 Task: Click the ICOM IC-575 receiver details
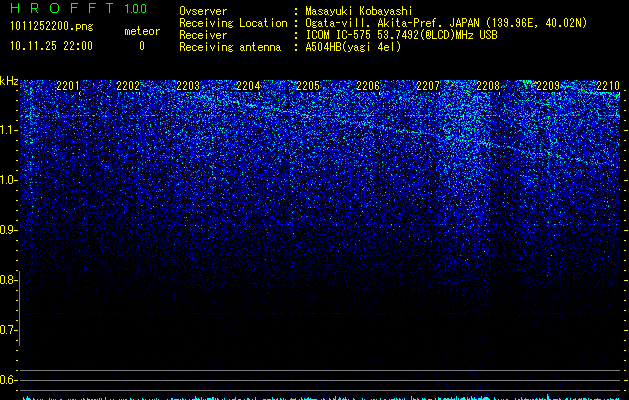[401, 35]
